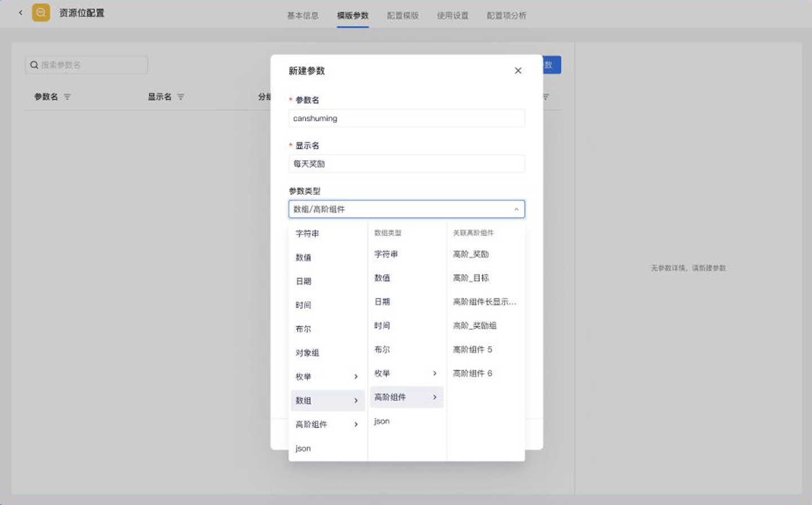Switch to the 模版参数 tab

353,15
